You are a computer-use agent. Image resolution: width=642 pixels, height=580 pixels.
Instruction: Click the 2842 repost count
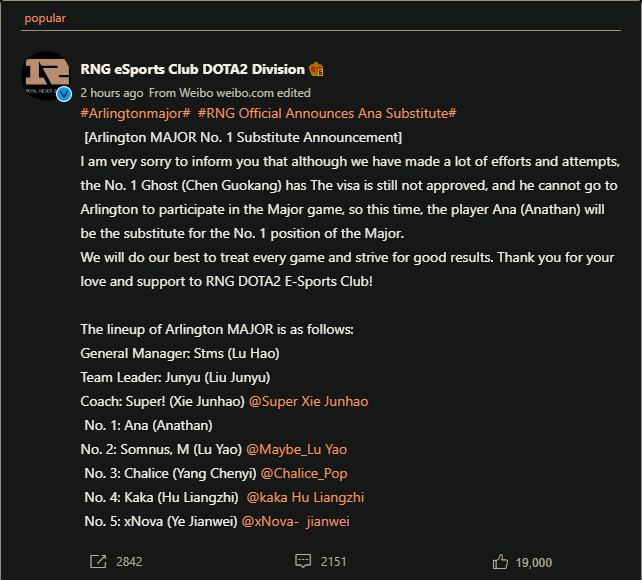(129, 562)
